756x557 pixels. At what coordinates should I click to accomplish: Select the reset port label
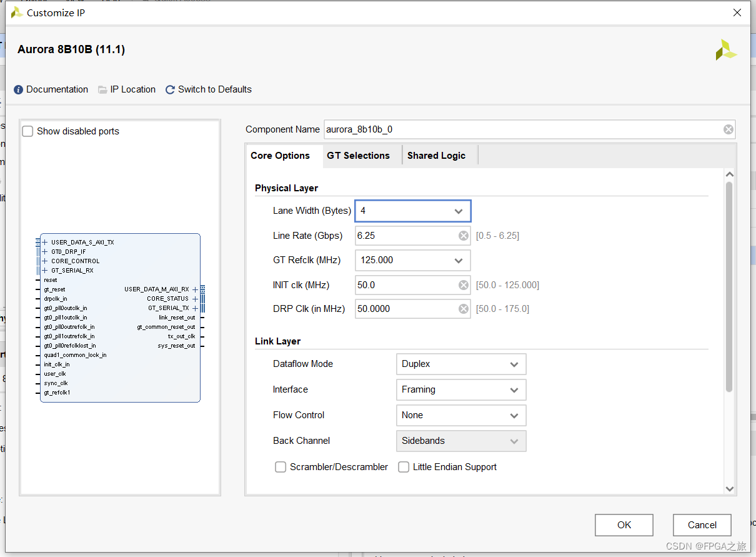(x=51, y=280)
